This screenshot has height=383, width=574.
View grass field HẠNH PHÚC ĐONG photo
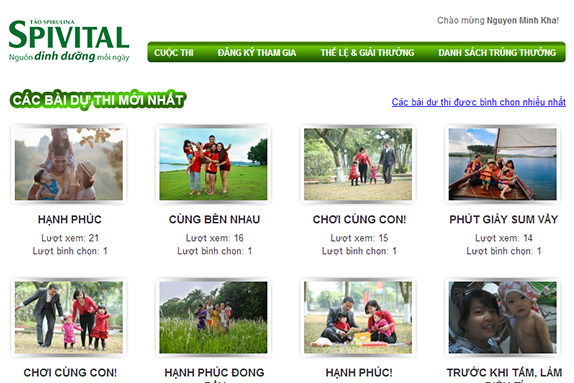click(x=213, y=317)
